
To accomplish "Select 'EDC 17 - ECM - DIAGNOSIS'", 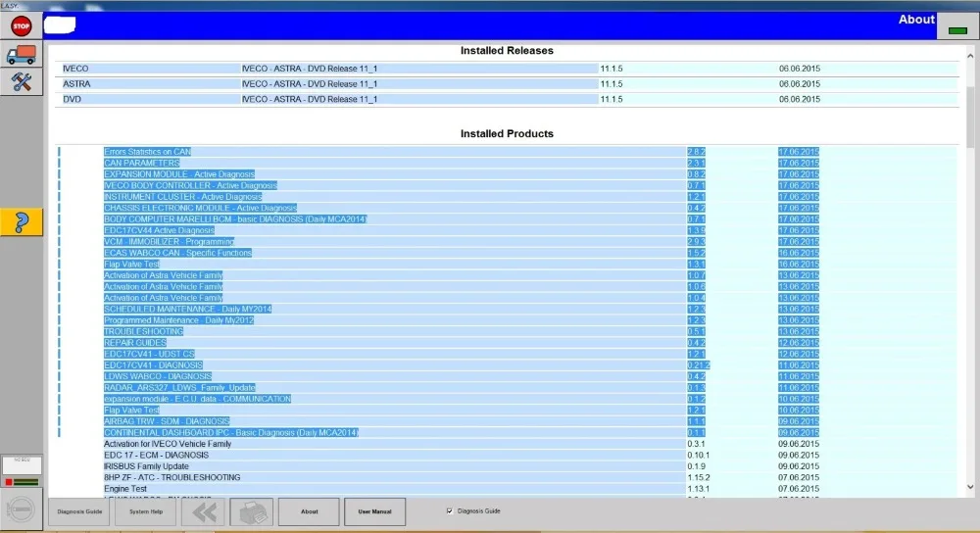I will coord(156,456).
